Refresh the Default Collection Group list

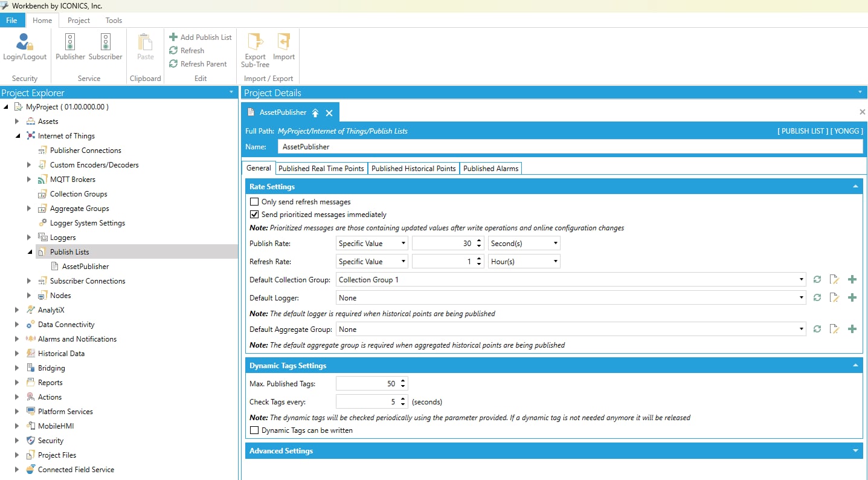coord(817,279)
